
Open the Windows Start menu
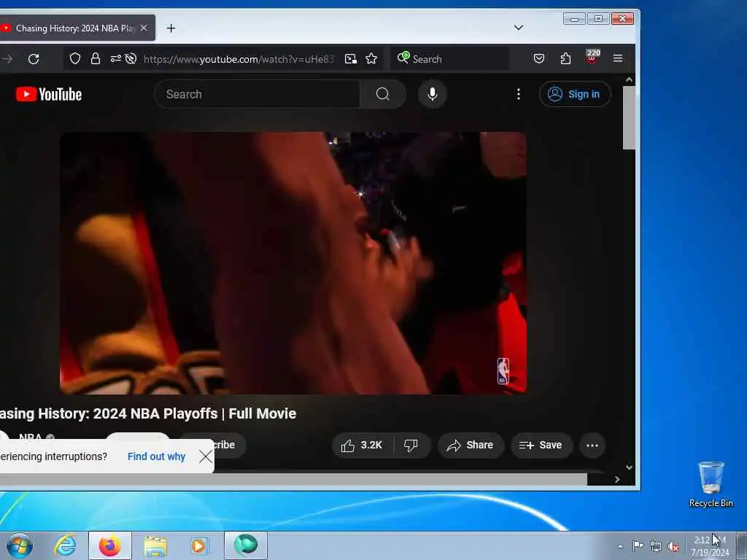point(20,545)
